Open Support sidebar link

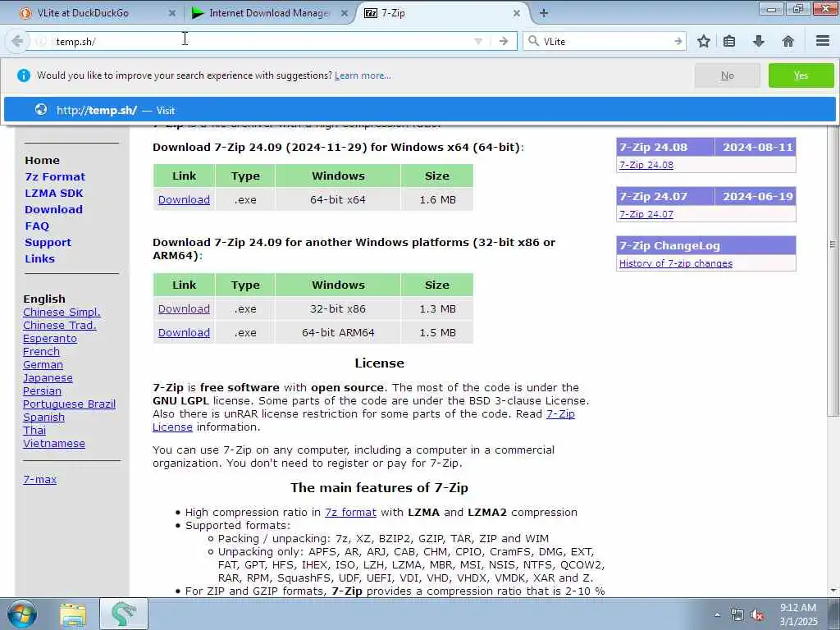pyautogui.click(x=48, y=242)
